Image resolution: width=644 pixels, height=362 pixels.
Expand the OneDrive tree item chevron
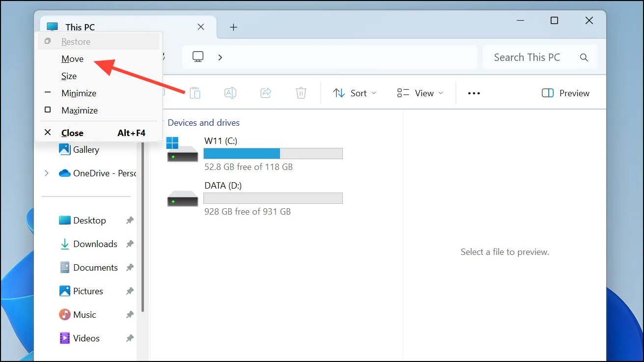pyautogui.click(x=47, y=173)
